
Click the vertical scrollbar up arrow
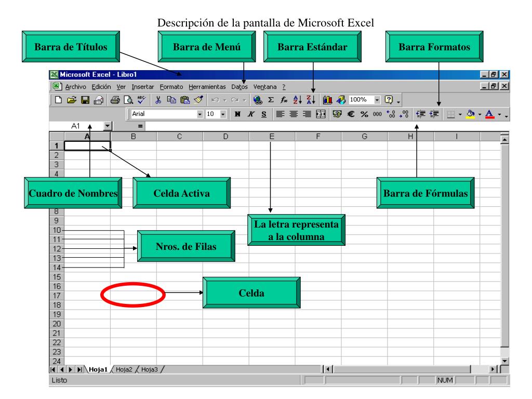tap(505, 139)
